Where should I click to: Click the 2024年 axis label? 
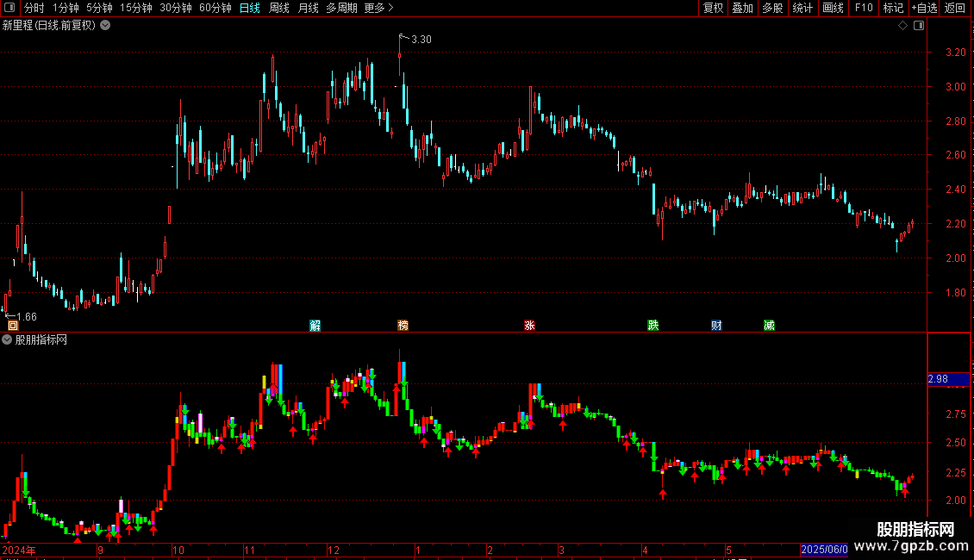(x=19, y=550)
